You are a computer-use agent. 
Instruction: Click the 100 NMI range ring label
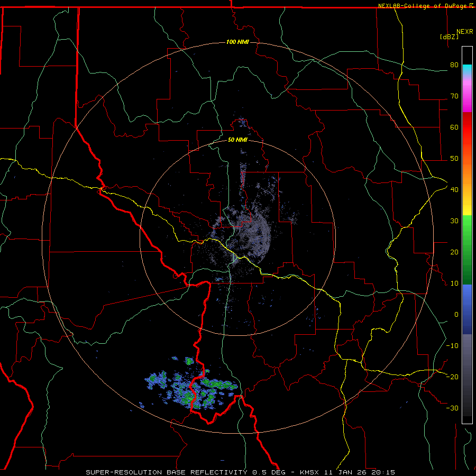point(237,42)
